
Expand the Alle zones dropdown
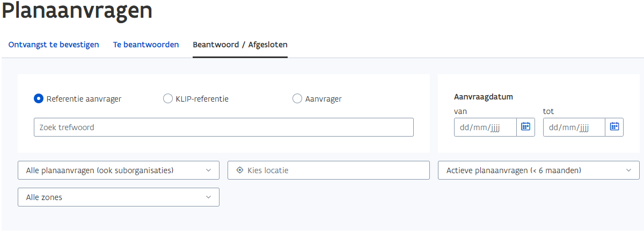(x=119, y=197)
